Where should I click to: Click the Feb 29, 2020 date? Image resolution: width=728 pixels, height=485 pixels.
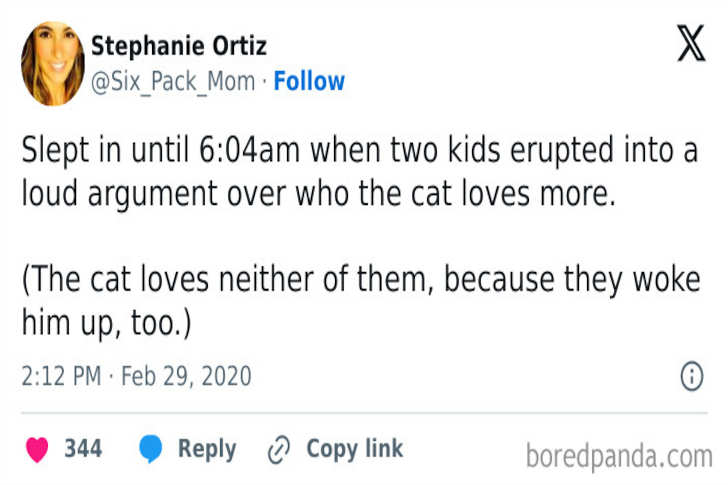[x=186, y=377]
